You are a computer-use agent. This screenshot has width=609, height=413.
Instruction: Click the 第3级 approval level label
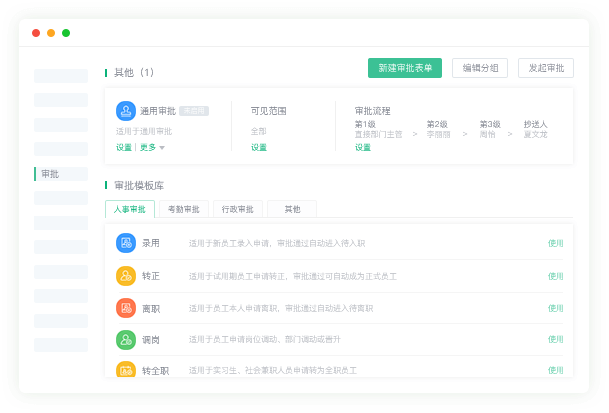(490, 124)
